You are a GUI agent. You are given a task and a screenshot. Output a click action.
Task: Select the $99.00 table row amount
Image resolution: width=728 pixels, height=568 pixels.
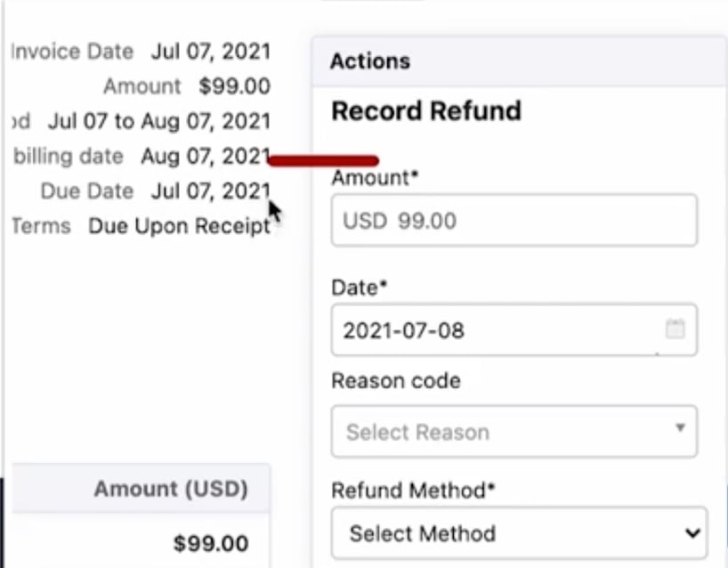211,543
